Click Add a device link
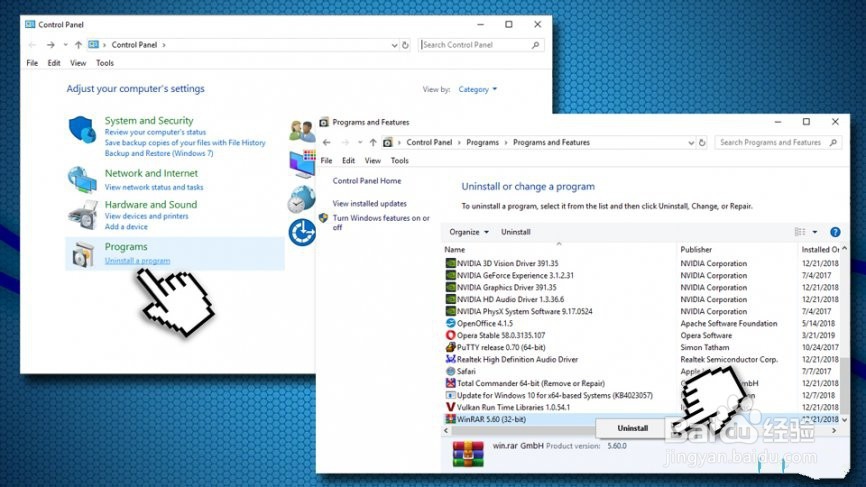The height and width of the screenshot is (487, 866). click(126, 226)
